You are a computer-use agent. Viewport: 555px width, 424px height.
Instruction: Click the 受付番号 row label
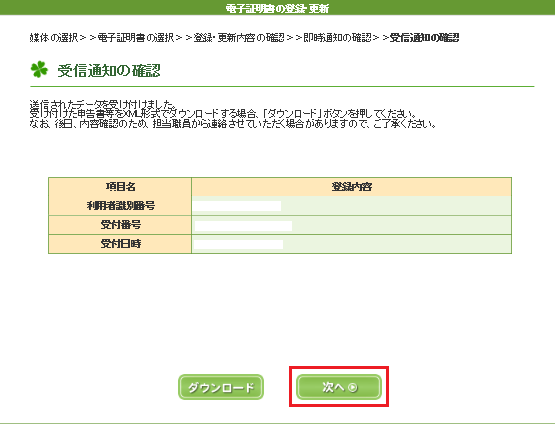[x=120, y=225]
